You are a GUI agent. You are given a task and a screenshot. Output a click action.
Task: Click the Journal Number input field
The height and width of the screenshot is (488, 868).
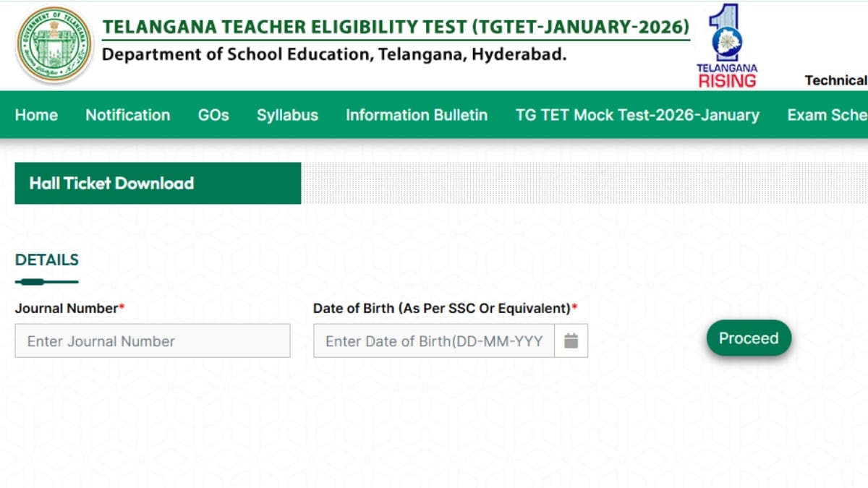(x=152, y=341)
